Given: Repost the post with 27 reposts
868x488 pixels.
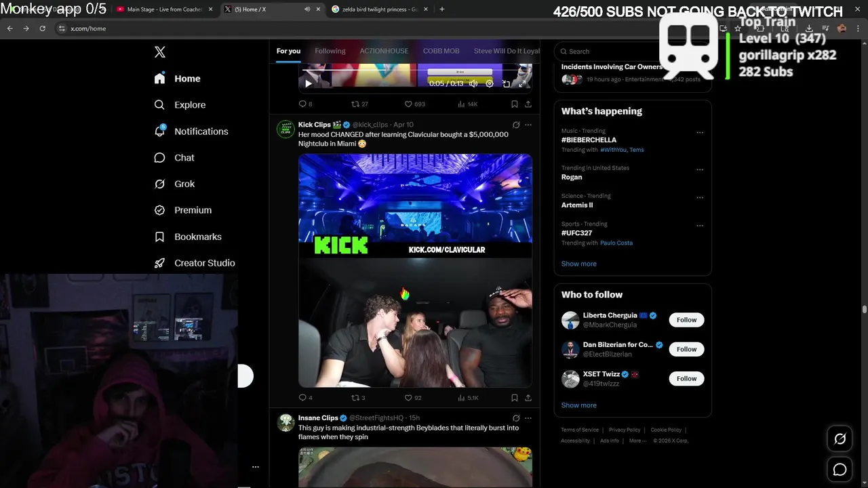Looking at the screenshot, I should point(359,104).
